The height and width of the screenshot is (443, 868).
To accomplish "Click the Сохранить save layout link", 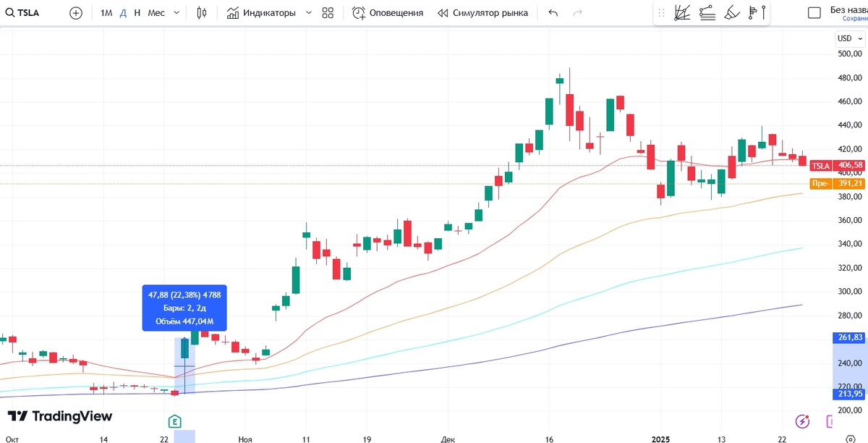I will click(x=854, y=19).
